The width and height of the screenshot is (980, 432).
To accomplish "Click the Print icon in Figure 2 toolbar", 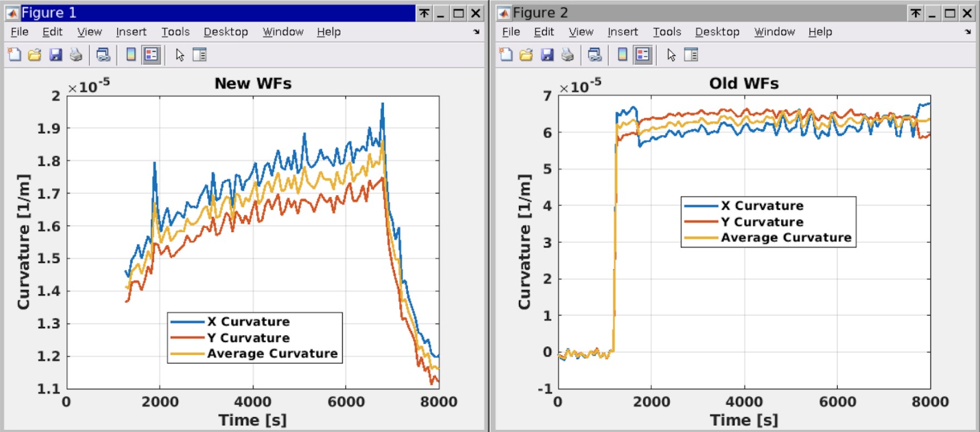I will (568, 55).
